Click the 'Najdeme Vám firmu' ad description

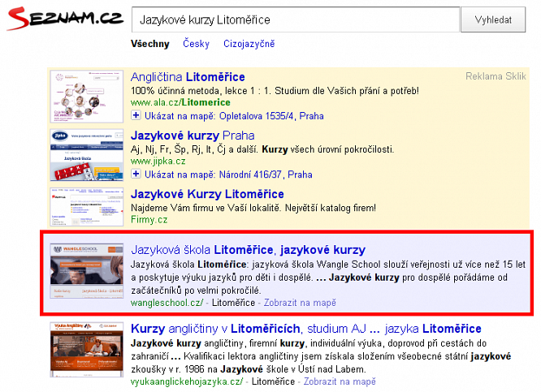pos(253,209)
